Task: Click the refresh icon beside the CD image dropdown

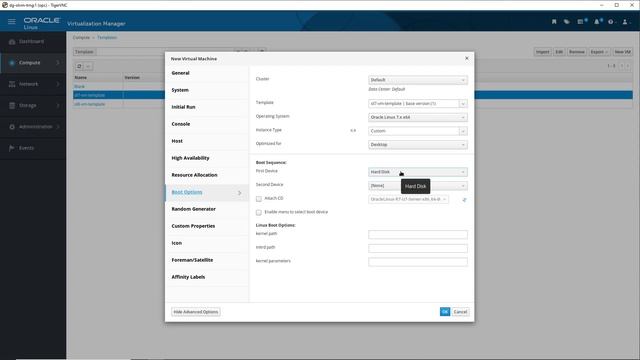Action: [x=464, y=200]
